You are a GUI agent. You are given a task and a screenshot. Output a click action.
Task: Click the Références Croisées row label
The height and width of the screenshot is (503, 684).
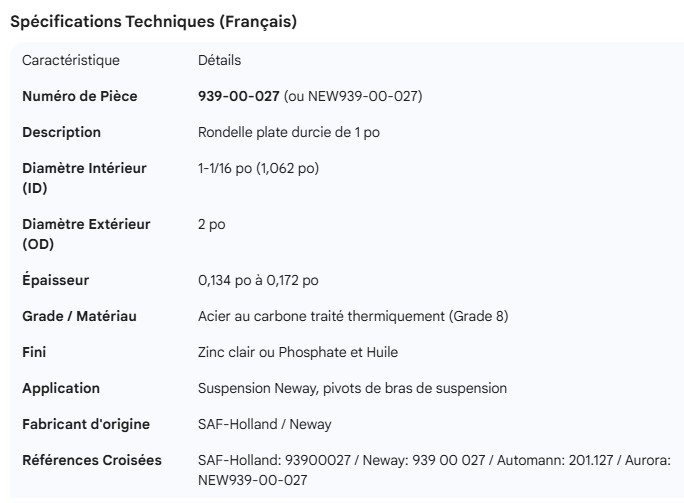[93, 460]
